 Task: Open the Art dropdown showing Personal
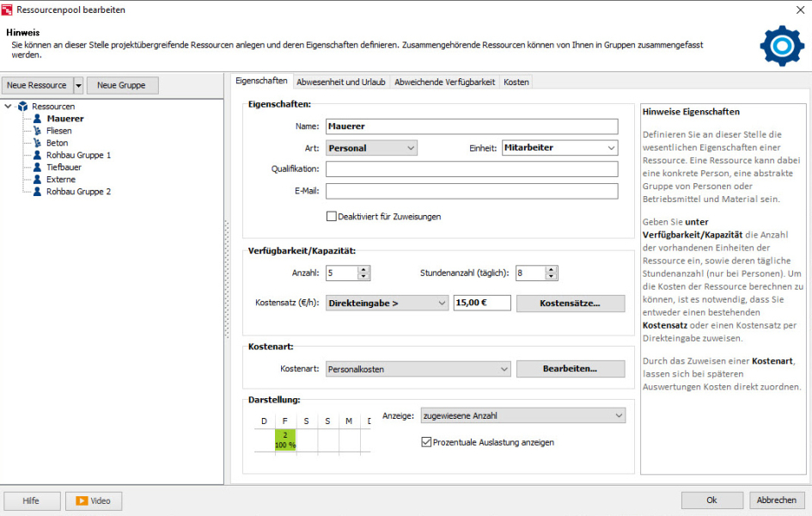pos(371,148)
